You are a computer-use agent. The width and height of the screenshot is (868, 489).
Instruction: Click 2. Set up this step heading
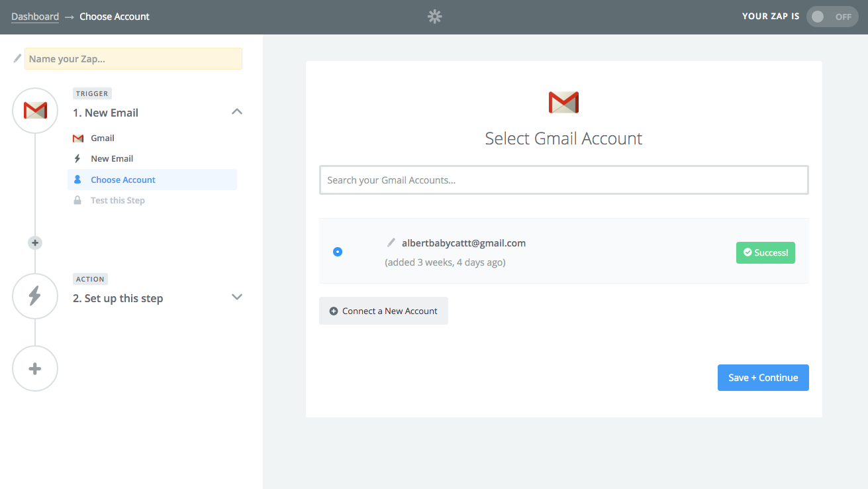point(118,298)
